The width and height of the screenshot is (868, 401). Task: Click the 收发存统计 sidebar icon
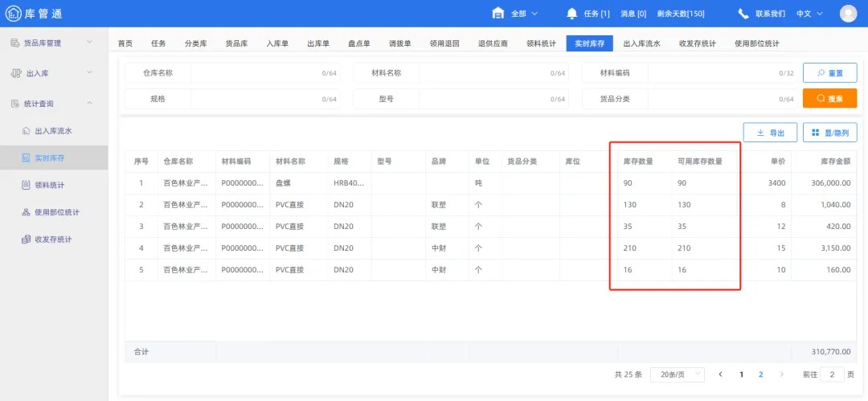tap(26, 239)
